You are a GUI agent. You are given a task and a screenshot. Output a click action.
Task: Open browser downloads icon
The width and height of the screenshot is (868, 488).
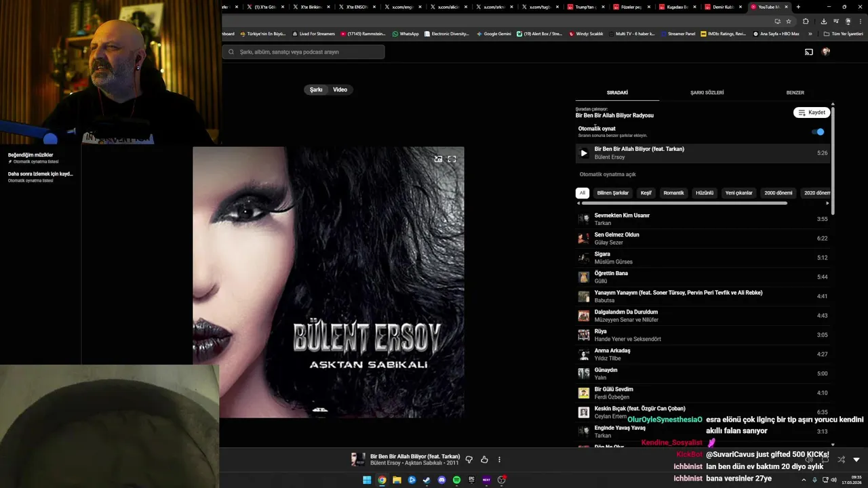[823, 21]
